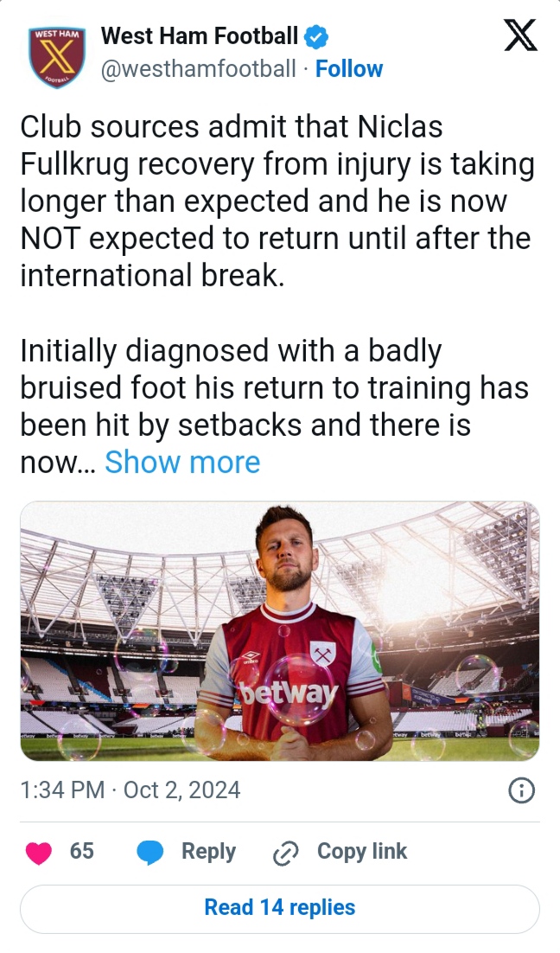The image size is (560, 953).
Task: Click the paragraph about Fullkrug's injury recovery
Action: click(x=277, y=201)
